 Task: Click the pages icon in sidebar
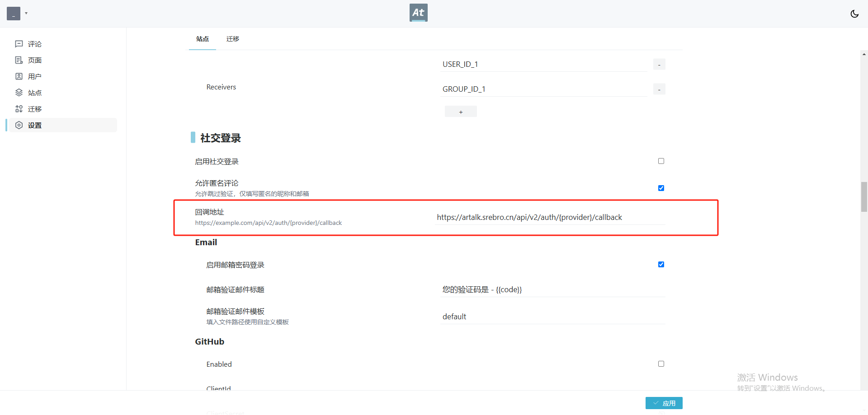click(x=19, y=60)
